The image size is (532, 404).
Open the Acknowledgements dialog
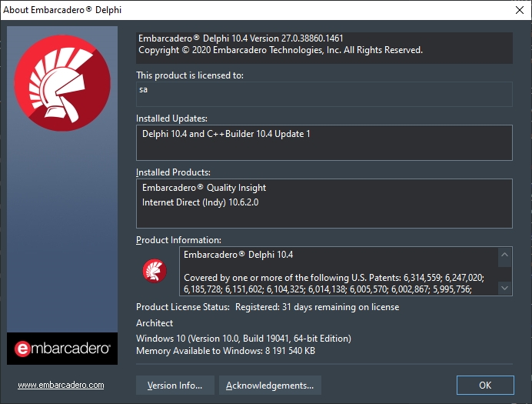tap(270, 385)
